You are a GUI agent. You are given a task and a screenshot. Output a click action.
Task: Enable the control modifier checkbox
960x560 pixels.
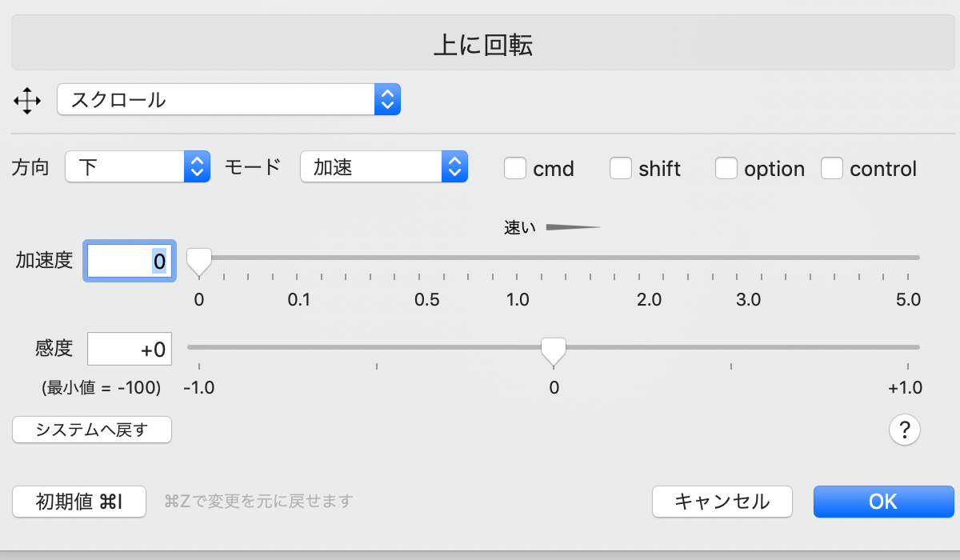tap(832, 169)
